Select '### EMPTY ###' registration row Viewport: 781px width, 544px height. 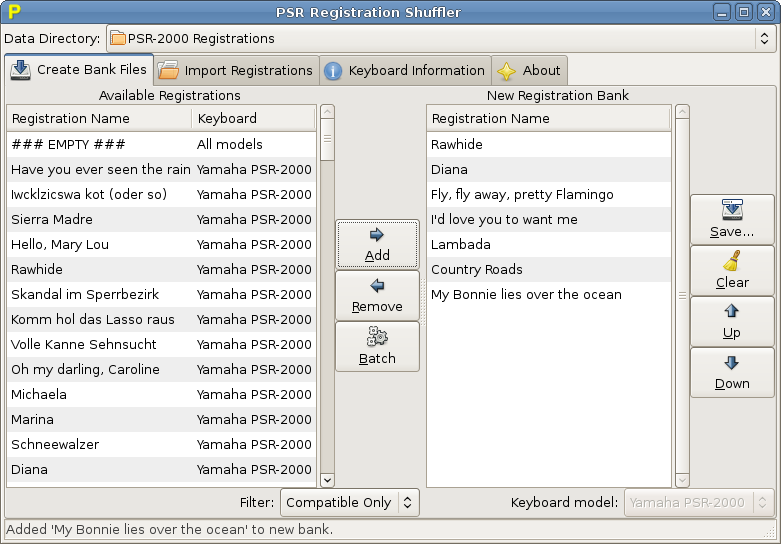100,144
